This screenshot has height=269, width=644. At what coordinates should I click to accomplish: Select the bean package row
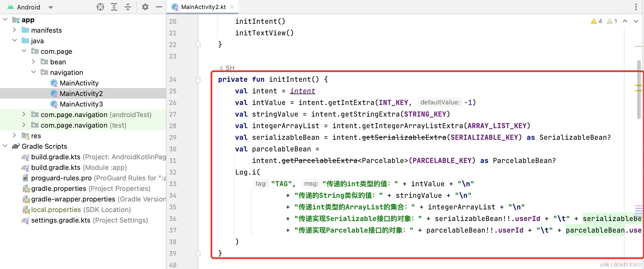tap(83, 62)
